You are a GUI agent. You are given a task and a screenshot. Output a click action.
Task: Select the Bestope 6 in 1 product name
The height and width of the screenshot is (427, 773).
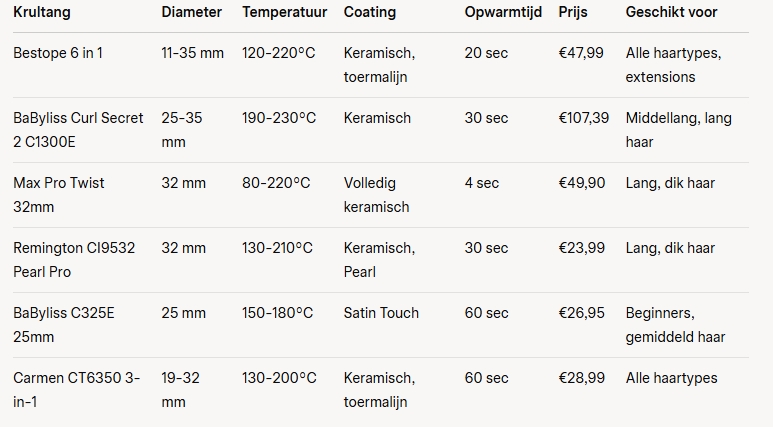tap(58, 53)
